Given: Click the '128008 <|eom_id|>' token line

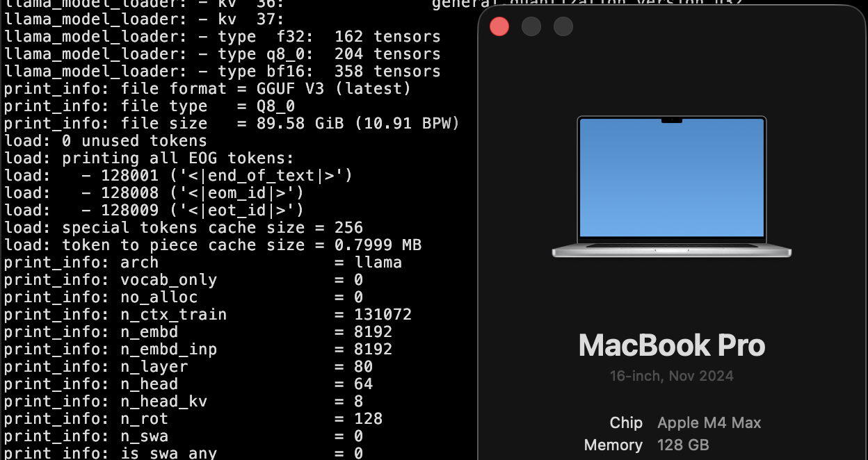Looking at the screenshot, I should tap(154, 193).
